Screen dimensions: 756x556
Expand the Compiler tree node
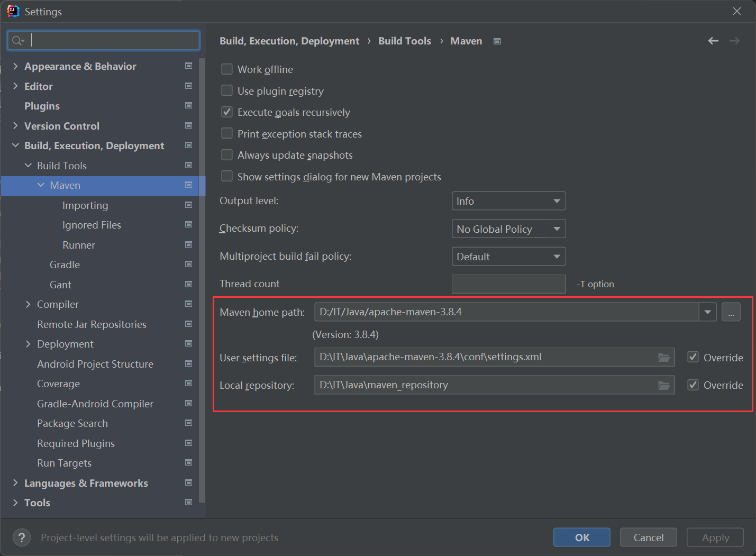[28, 304]
